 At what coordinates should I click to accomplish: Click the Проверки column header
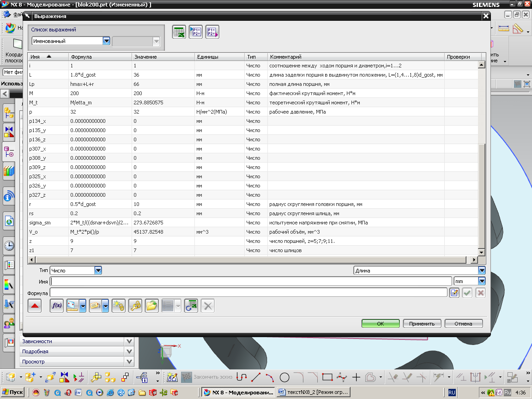tap(463, 57)
